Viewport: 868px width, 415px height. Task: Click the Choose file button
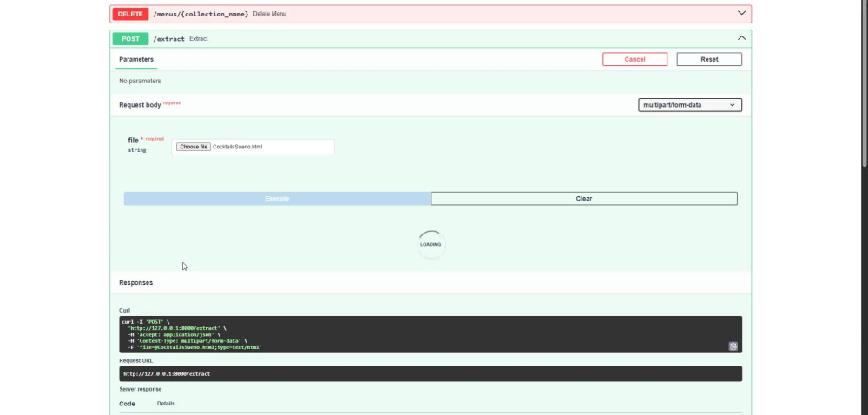194,147
